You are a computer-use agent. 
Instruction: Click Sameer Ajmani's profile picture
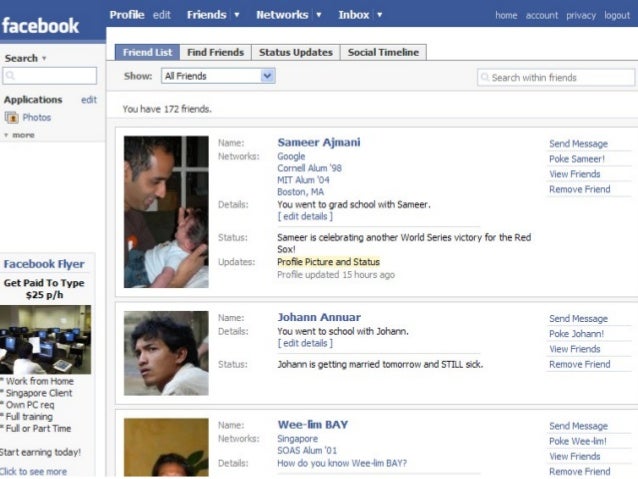coord(166,212)
